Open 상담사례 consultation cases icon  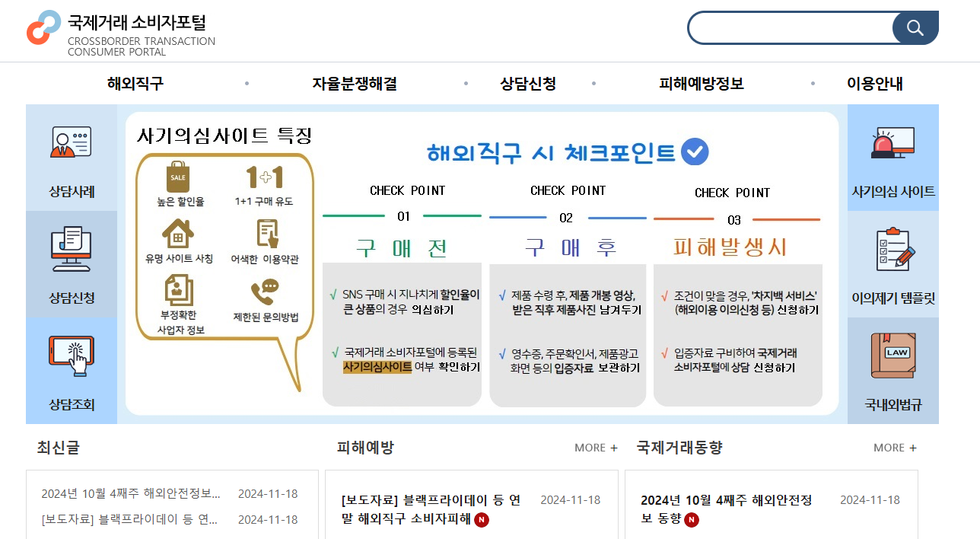pos(72,142)
